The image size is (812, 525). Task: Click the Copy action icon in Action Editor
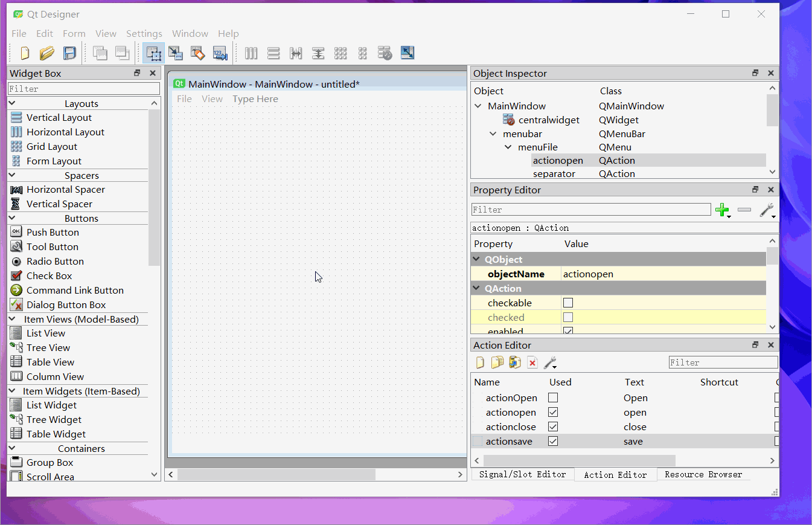[497, 362]
